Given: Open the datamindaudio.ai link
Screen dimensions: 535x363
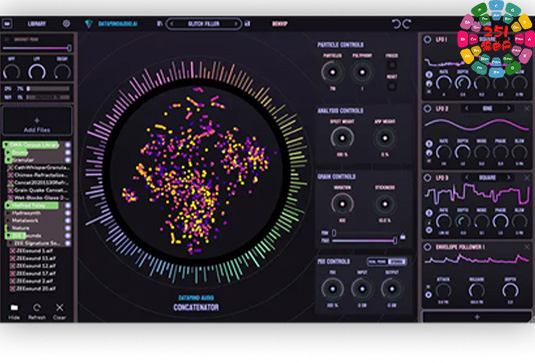Looking at the screenshot, I should click(118, 24).
